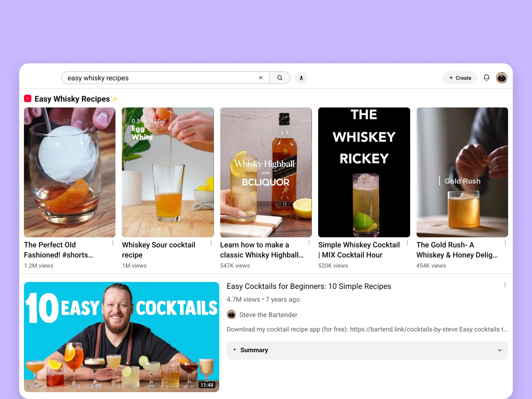Click The Perfect Old Fashioned! #shorts title
532x399 pixels.
(59, 250)
